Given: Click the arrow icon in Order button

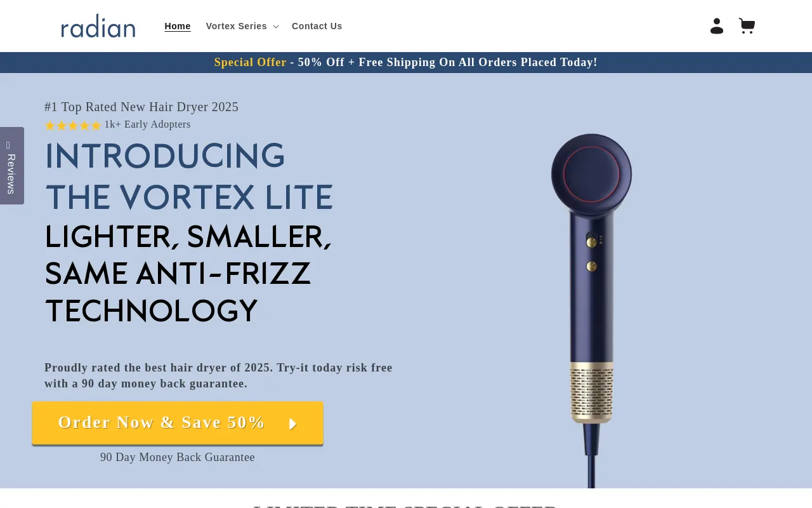Looking at the screenshot, I should pos(292,424).
